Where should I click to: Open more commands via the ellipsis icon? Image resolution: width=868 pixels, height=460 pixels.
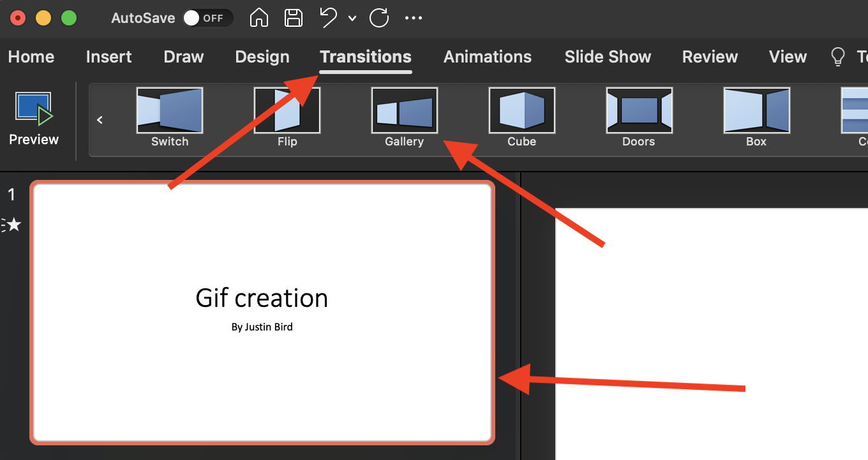click(x=414, y=18)
